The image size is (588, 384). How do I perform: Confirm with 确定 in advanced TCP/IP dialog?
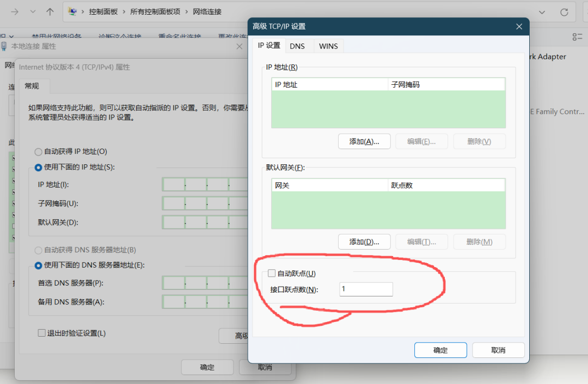(440, 350)
